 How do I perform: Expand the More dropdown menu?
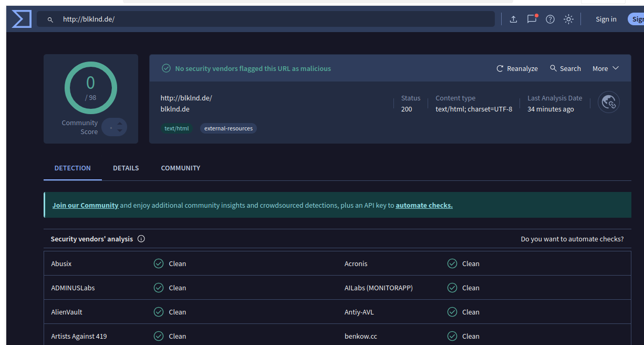pos(606,68)
